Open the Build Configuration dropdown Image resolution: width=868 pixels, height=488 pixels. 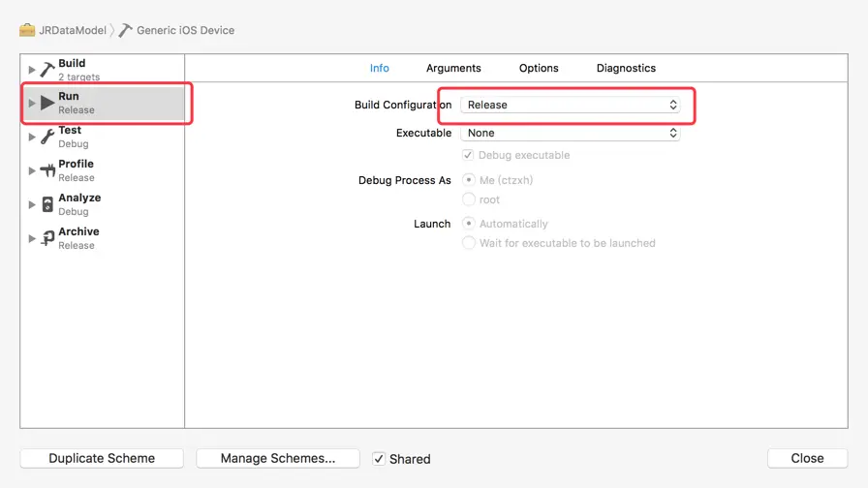(571, 105)
